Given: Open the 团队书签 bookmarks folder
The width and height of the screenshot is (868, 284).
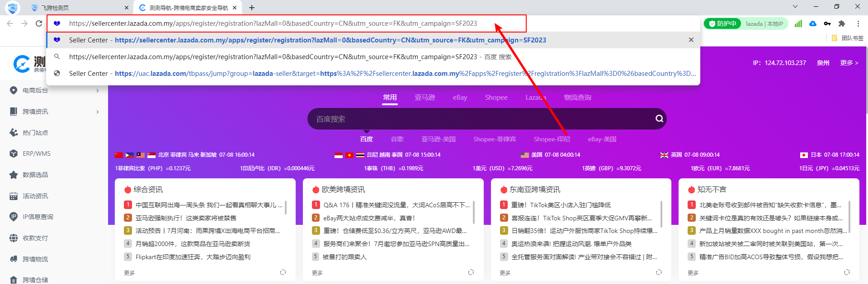Looking at the screenshot, I should tap(848, 38).
